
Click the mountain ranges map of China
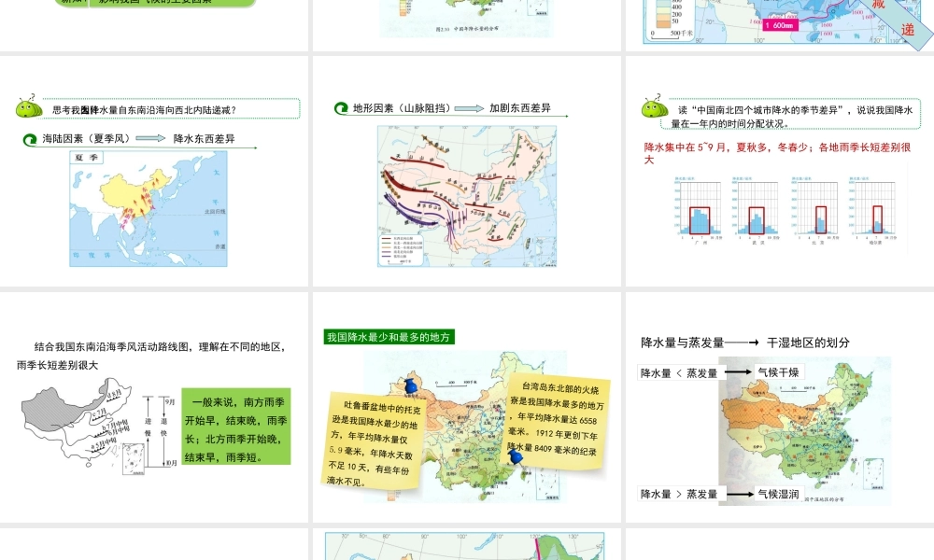tap(467, 196)
